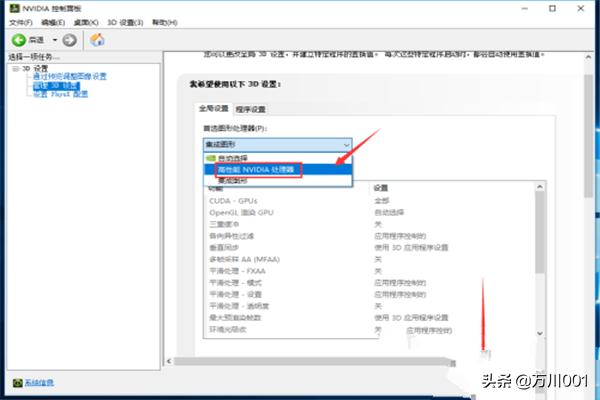Open the Back history dropdown arrow

(x=55, y=40)
